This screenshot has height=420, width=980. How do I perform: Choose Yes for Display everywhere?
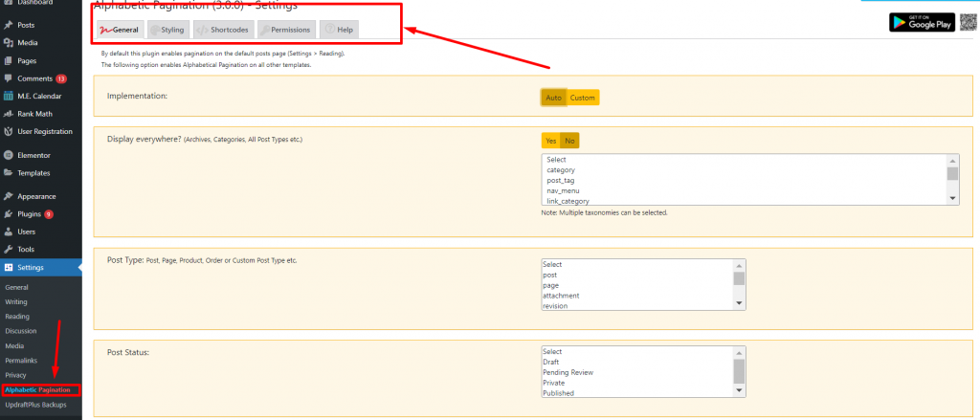click(550, 141)
